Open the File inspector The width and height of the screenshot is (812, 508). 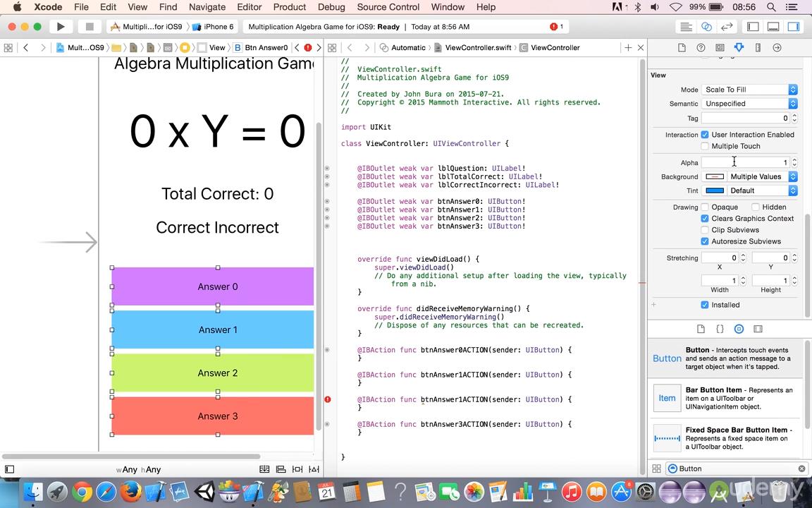tap(682, 48)
